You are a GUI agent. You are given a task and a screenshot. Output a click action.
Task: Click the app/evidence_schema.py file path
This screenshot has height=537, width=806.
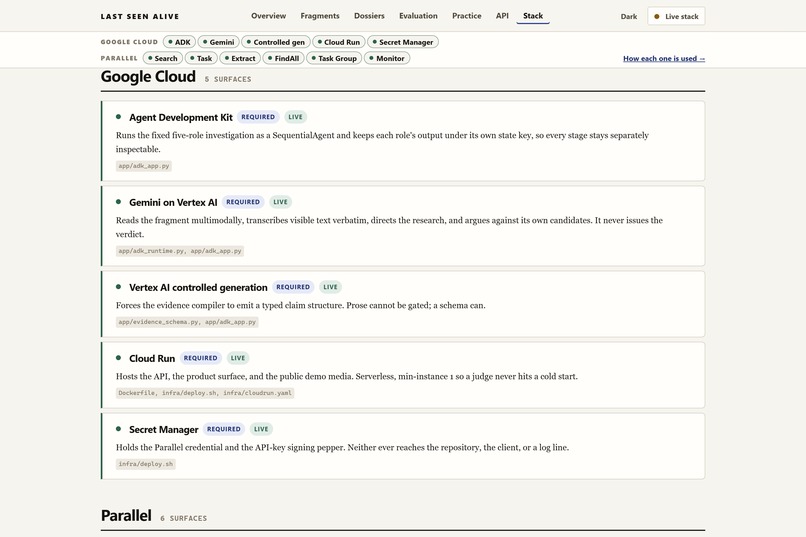pos(187,322)
